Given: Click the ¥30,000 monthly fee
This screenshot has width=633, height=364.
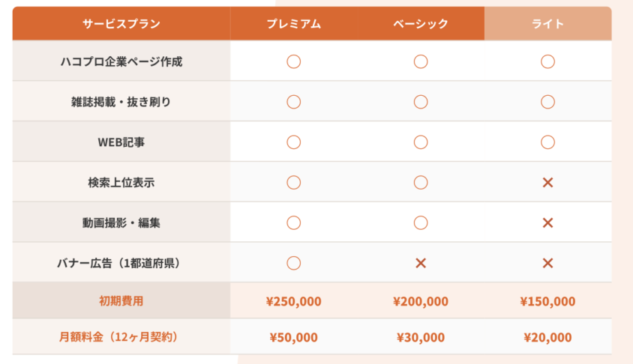Looking at the screenshot, I should [421, 337].
